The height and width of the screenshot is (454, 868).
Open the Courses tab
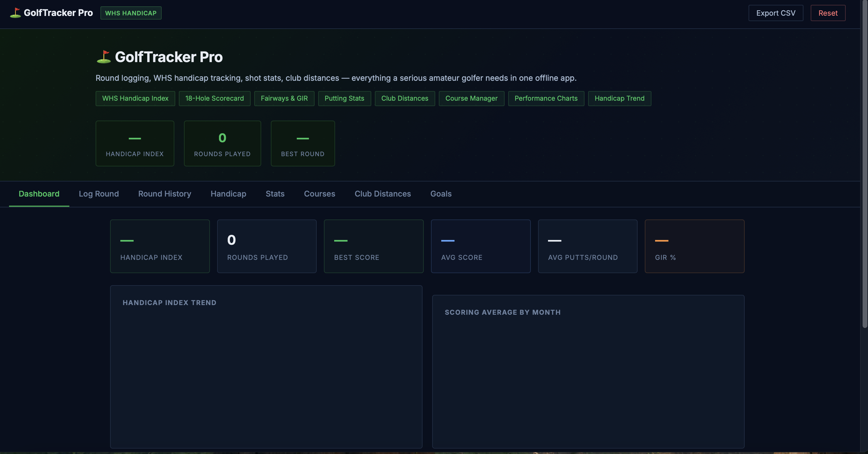click(x=319, y=194)
